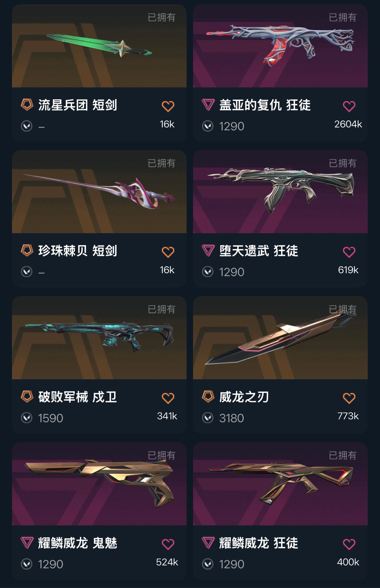Image resolution: width=380 pixels, height=588 pixels.
Task: Click the 3180 price of 威龙之刃
Action: pos(232,418)
